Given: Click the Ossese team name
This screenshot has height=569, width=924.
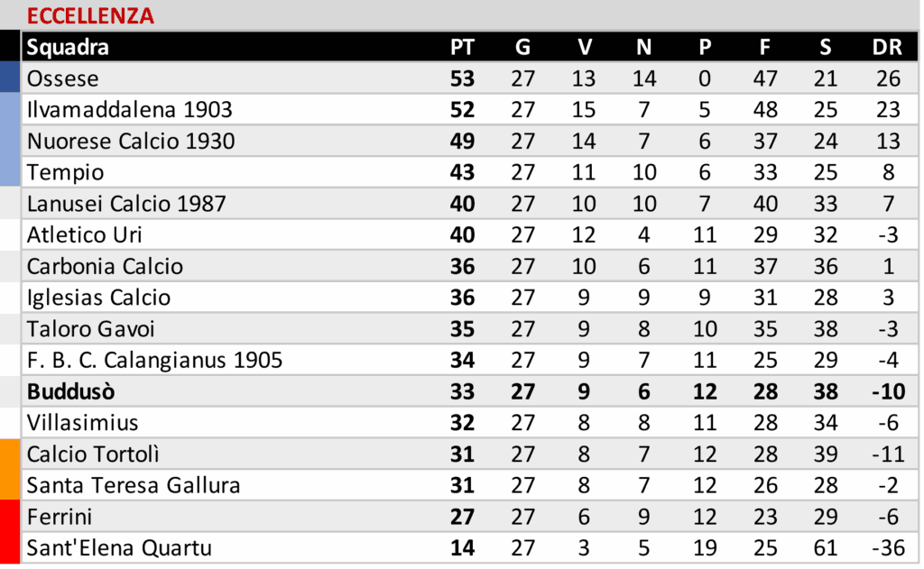Looking at the screenshot, I should tap(62, 78).
